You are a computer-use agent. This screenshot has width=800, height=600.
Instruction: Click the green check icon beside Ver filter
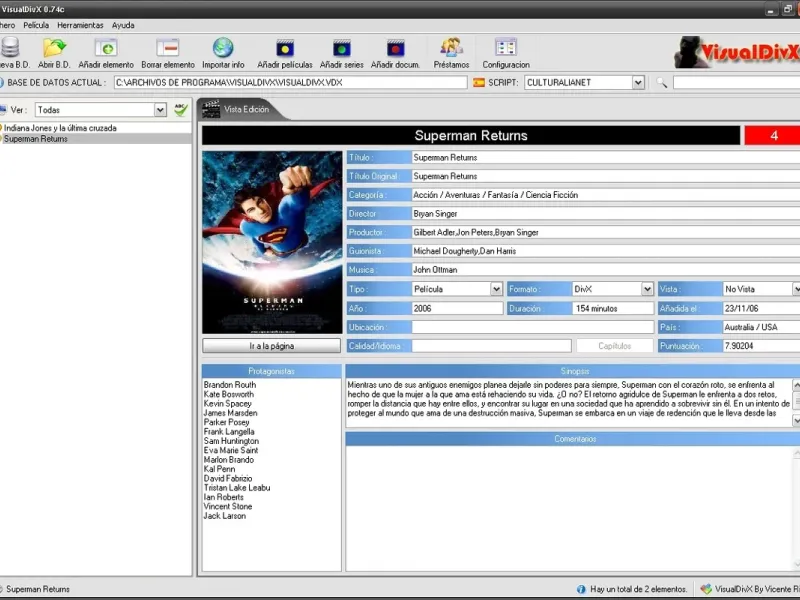(180, 110)
